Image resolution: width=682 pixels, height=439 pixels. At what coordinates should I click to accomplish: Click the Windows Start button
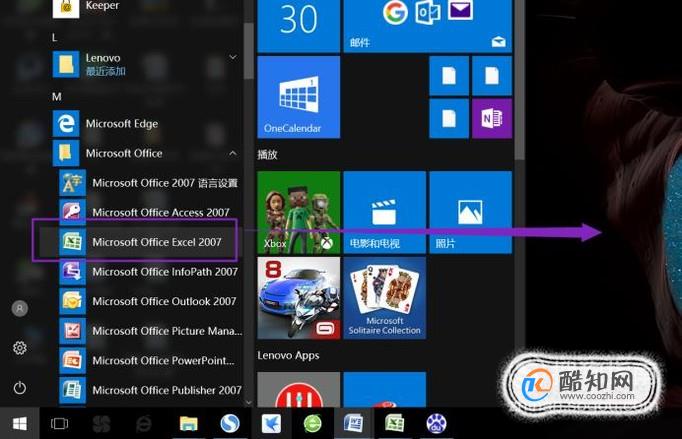pyautogui.click(x=20, y=423)
